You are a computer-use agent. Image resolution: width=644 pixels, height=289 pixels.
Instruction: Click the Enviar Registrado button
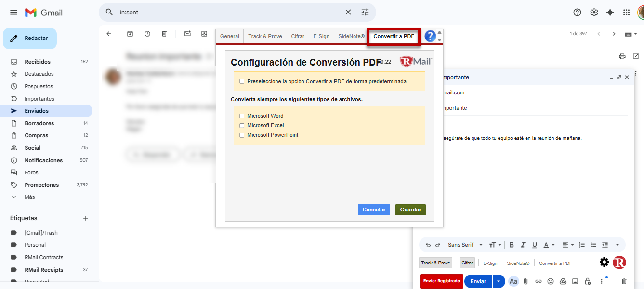(441, 281)
